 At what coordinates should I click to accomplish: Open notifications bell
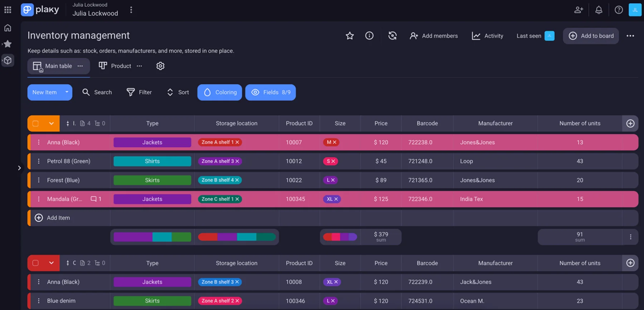point(599,10)
